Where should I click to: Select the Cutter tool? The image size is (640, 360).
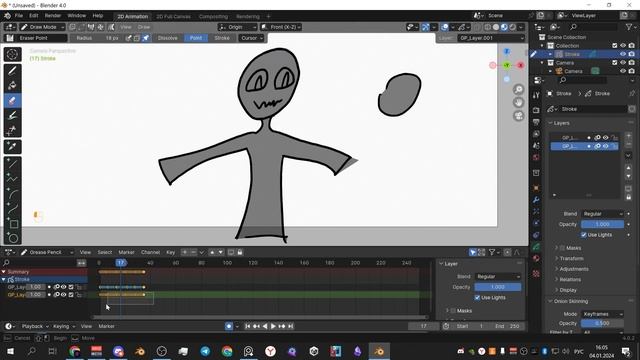coord(12,131)
